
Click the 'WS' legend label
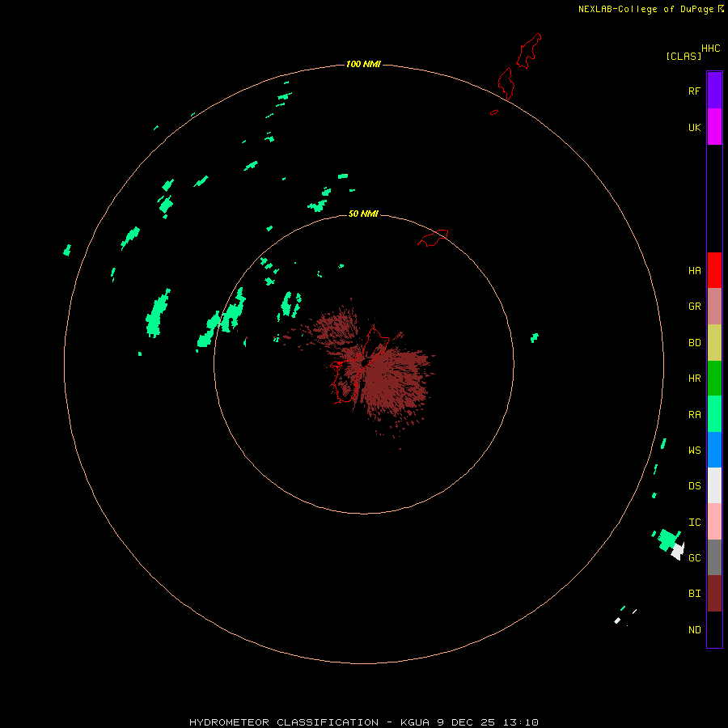pyautogui.click(x=695, y=450)
